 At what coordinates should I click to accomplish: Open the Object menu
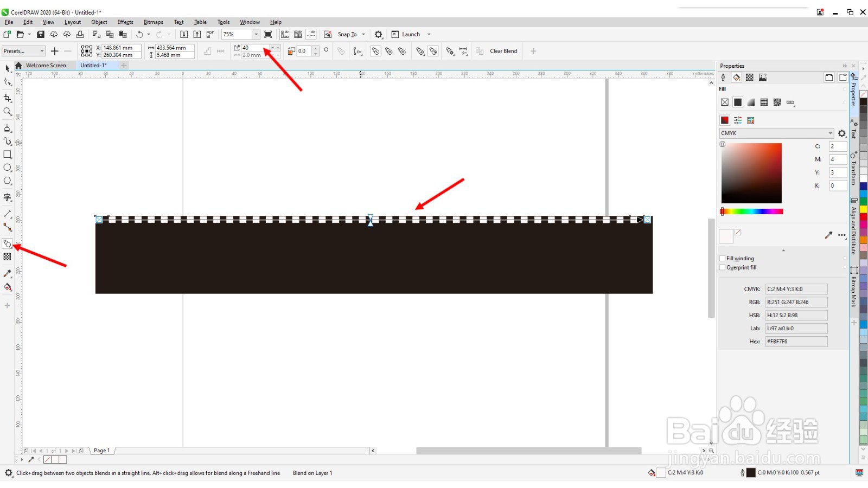(99, 22)
